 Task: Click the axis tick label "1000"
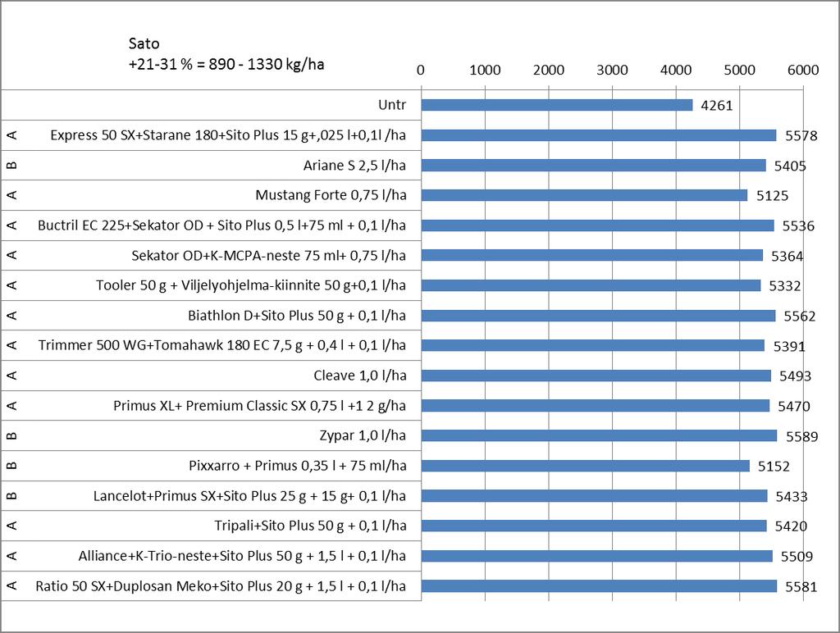pos(485,71)
